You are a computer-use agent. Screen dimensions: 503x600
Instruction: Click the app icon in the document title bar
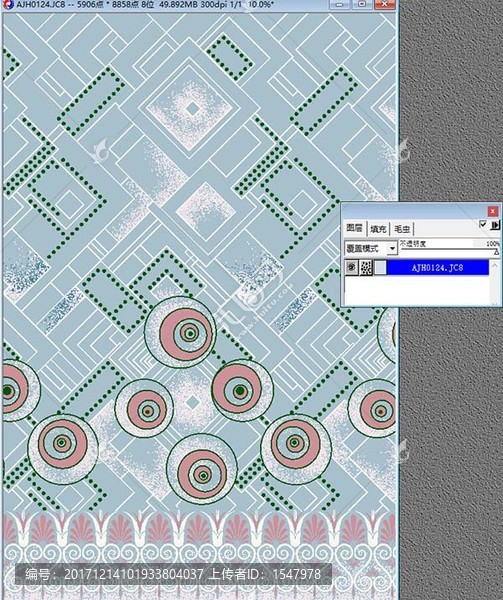coord(8,4)
